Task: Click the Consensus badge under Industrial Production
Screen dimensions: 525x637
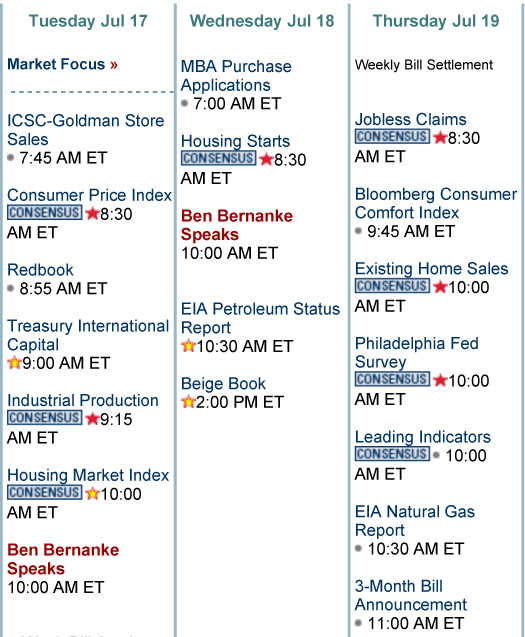Action: [45, 418]
